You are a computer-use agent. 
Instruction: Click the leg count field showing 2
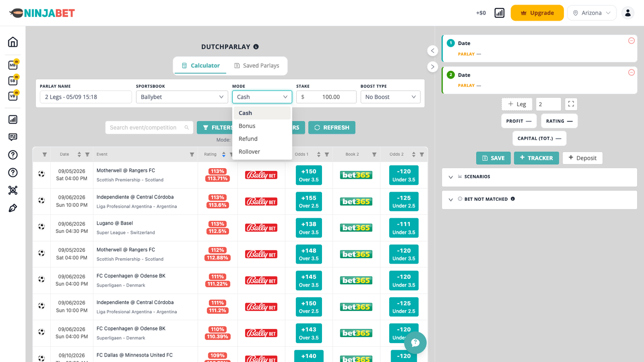[x=548, y=104]
